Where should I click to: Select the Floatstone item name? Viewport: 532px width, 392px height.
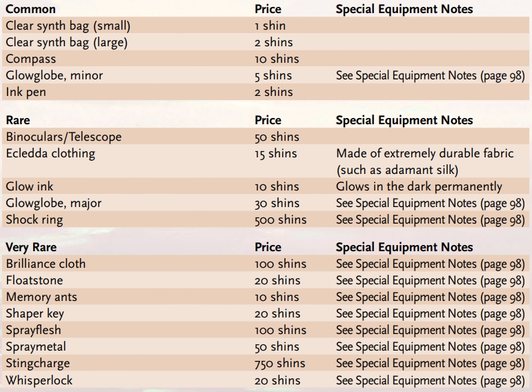(x=35, y=281)
